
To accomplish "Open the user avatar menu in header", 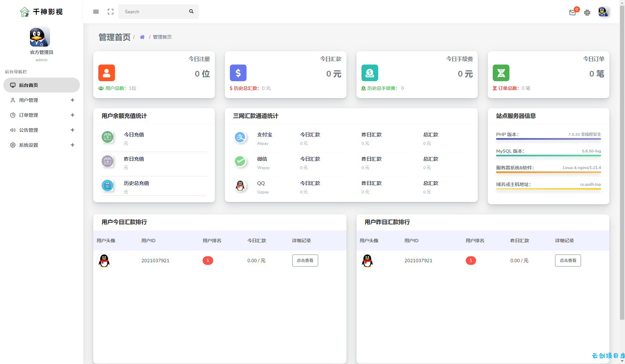I will tap(603, 12).
